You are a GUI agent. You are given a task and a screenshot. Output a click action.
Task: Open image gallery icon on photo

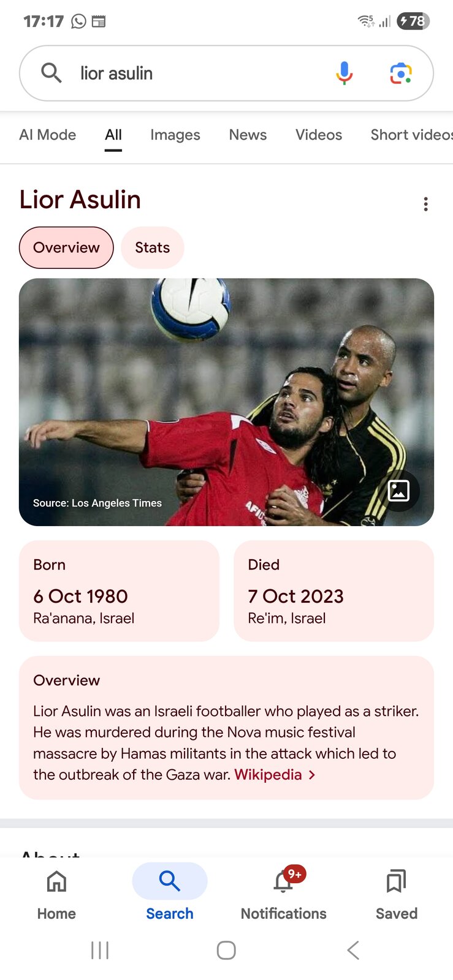tap(399, 491)
